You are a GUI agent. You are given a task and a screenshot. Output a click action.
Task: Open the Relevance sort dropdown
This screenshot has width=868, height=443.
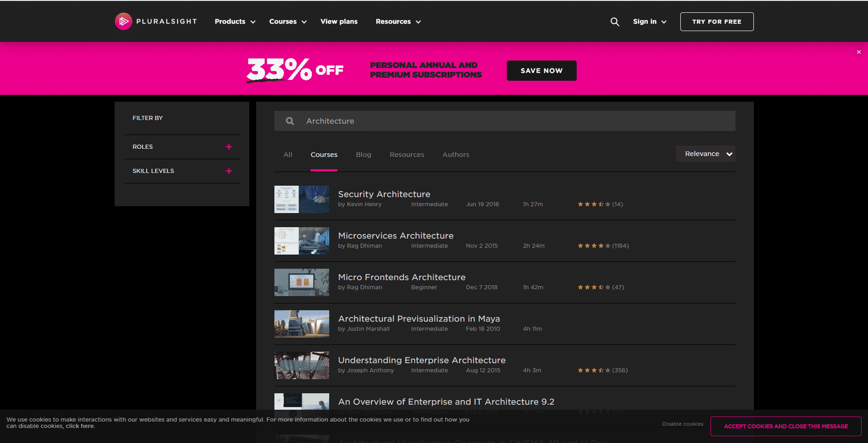pyautogui.click(x=705, y=154)
